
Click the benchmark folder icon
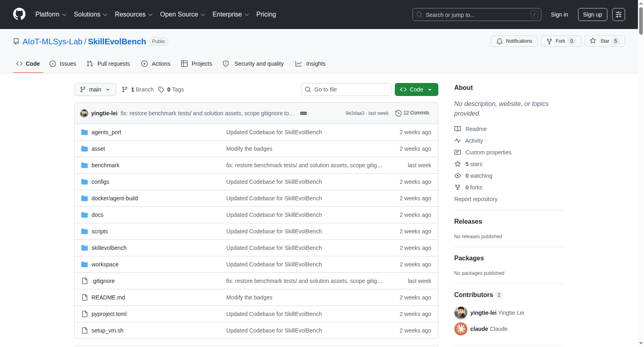85,165
